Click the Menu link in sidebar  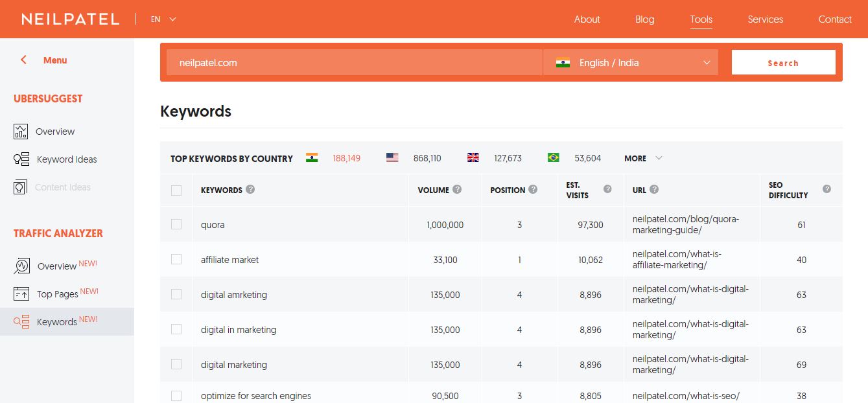click(x=55, y=60)
